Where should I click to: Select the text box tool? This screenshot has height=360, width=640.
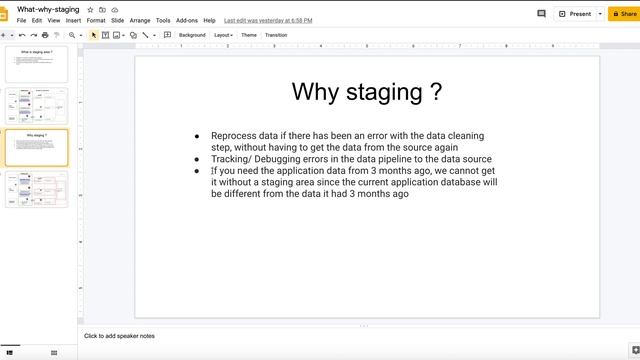tap(105, 35)
